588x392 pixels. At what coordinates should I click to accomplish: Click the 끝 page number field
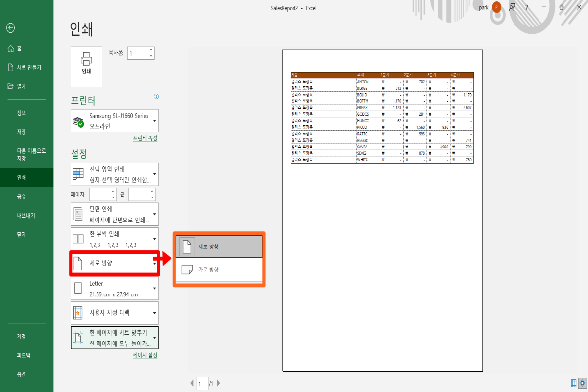click(139, 195)
